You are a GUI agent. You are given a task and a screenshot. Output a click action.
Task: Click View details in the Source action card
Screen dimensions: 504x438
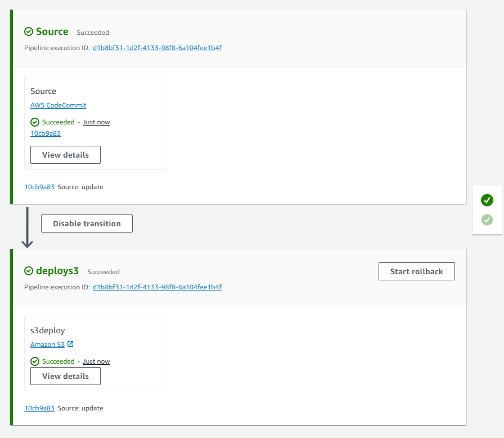pyautogui.click(x=65, y=154)
